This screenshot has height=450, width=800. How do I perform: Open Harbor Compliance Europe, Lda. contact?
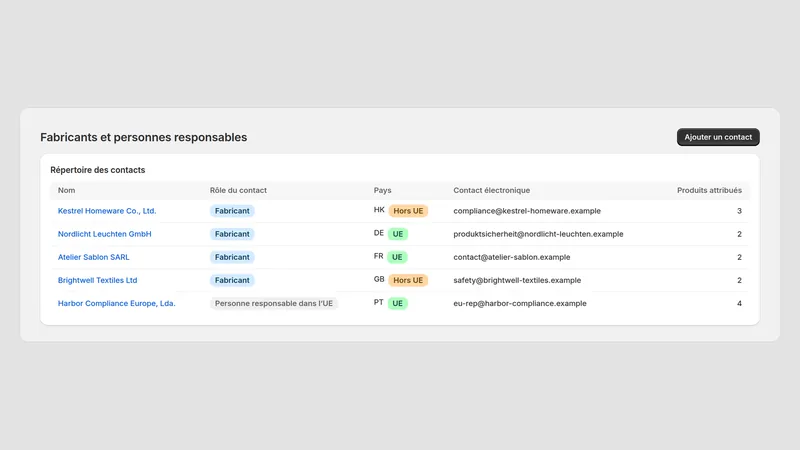pos(116,303)
